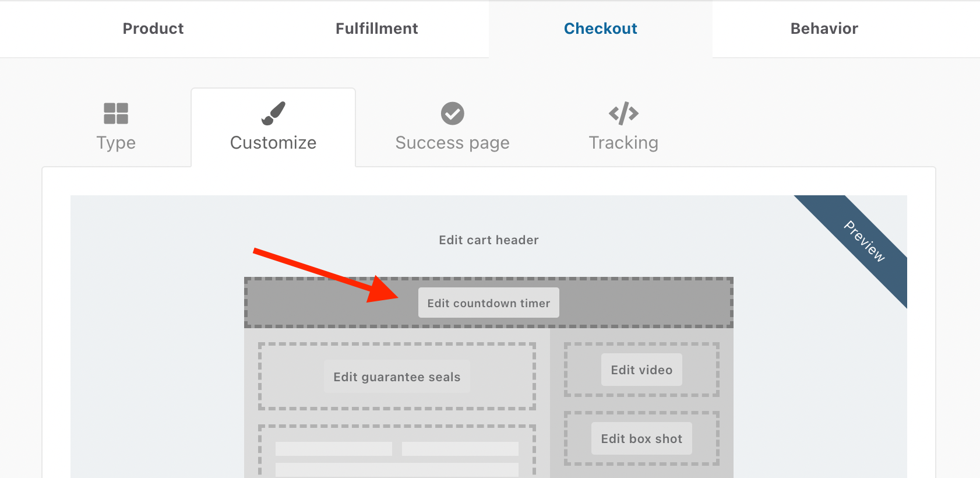The image size is (980, 478).
Task: Select the Checkout tab
Action: (x=600, y=29)
